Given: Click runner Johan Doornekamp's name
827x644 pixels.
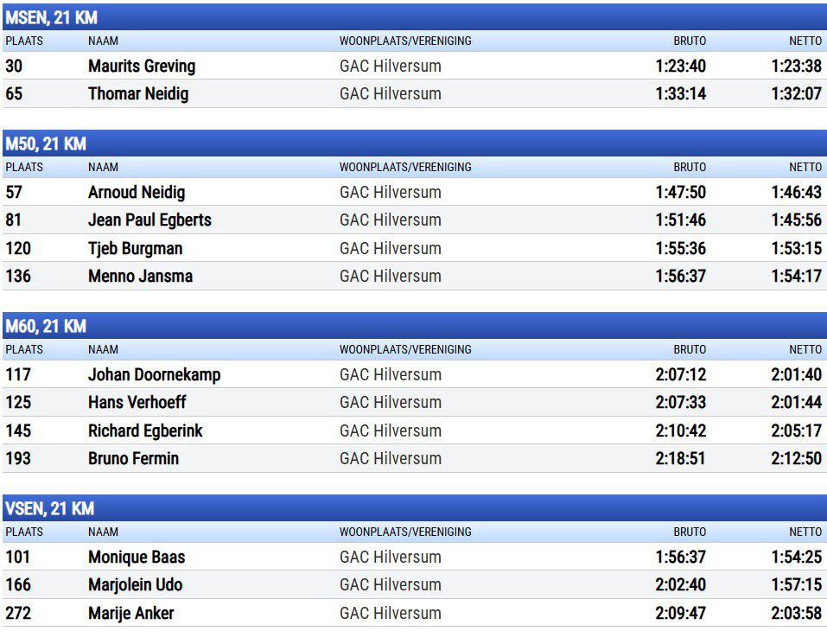Looking at the screenshot, I should [x=154, y=374].
